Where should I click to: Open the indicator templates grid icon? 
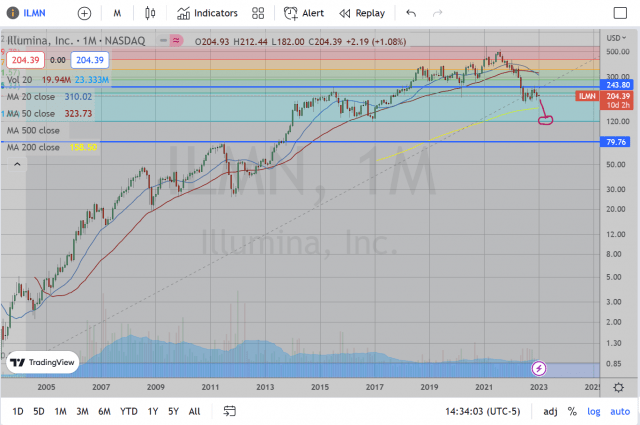click(258, 13)
